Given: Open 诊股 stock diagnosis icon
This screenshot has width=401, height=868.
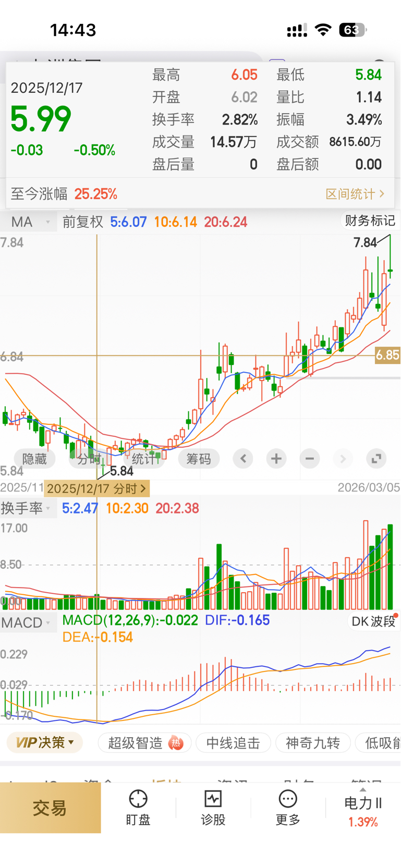Looking at the screenshot, I should coord(213,808).
